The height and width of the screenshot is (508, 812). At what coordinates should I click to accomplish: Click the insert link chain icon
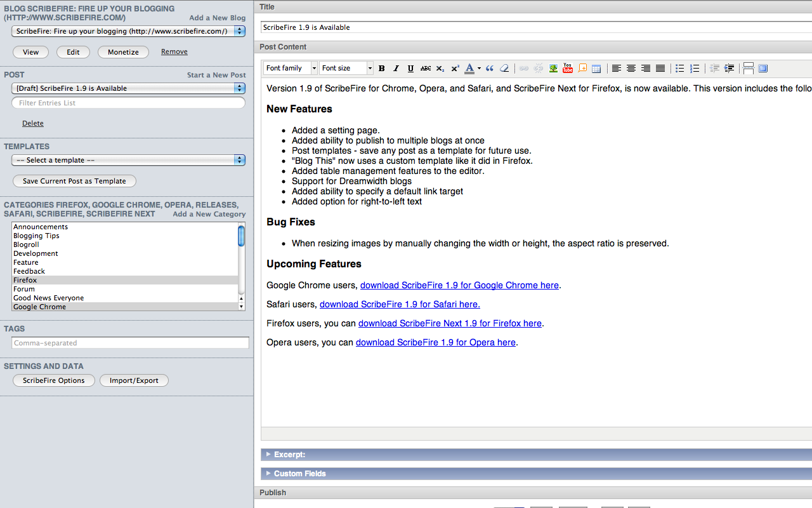(524, 69)
